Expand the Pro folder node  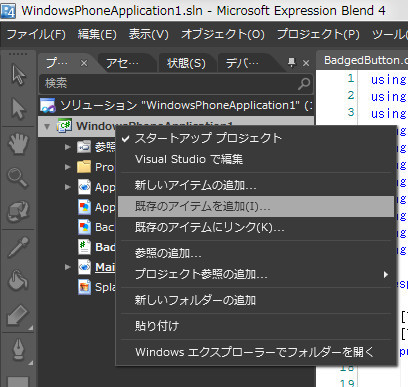[68, 167]
